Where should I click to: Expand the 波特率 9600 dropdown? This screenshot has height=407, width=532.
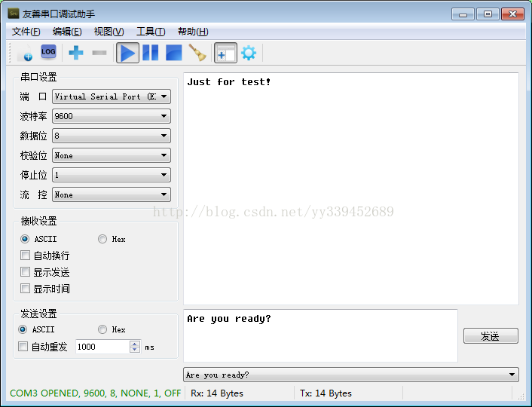coord(112,116)
